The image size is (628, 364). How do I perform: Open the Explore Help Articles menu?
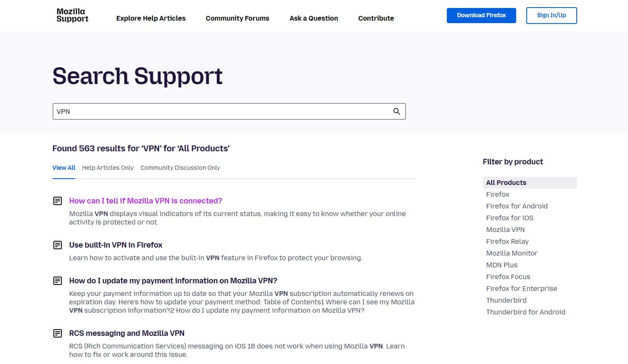click(x=150, y=18)
